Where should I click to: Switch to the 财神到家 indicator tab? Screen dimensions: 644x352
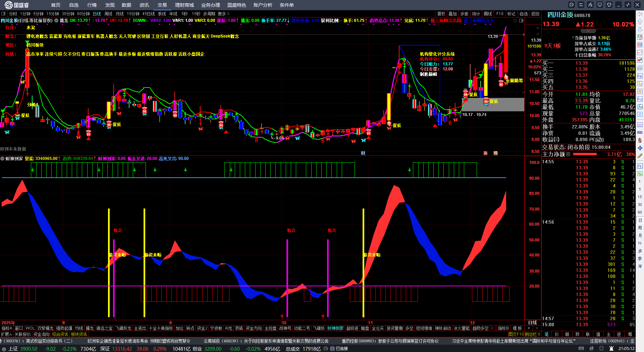click(x=335, y=328)
